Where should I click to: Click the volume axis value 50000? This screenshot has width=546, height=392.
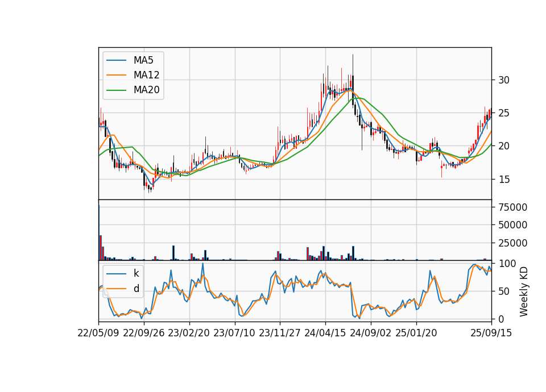click(513, 226)
